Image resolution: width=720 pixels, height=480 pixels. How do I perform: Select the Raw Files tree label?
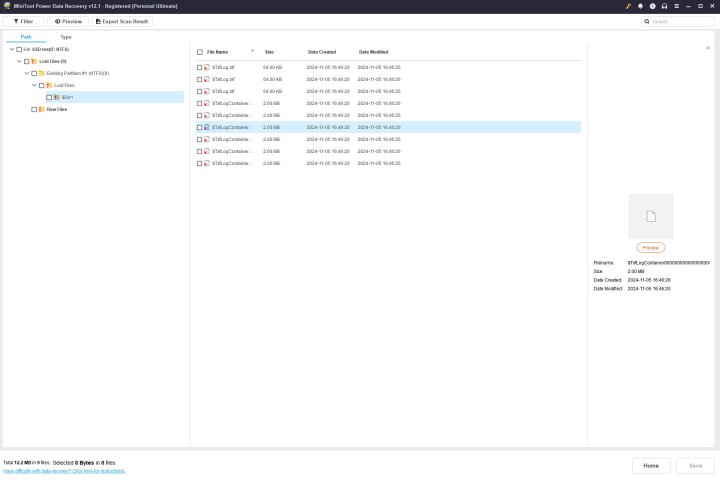click(57, 109)
